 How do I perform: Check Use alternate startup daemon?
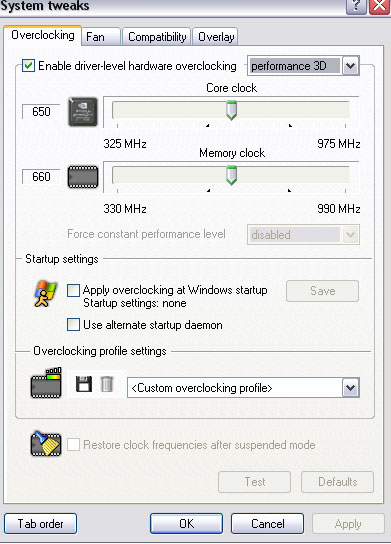coord(73,325)
